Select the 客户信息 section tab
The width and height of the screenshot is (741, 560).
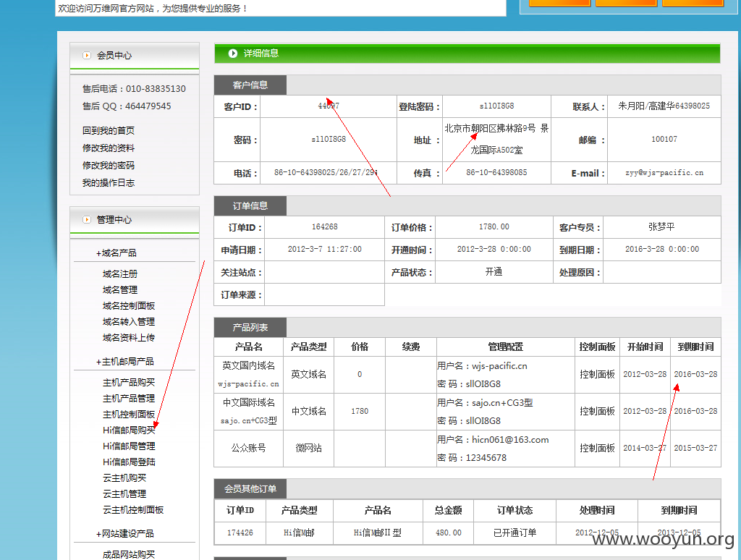pyautogui.click(x=250, y=85)
